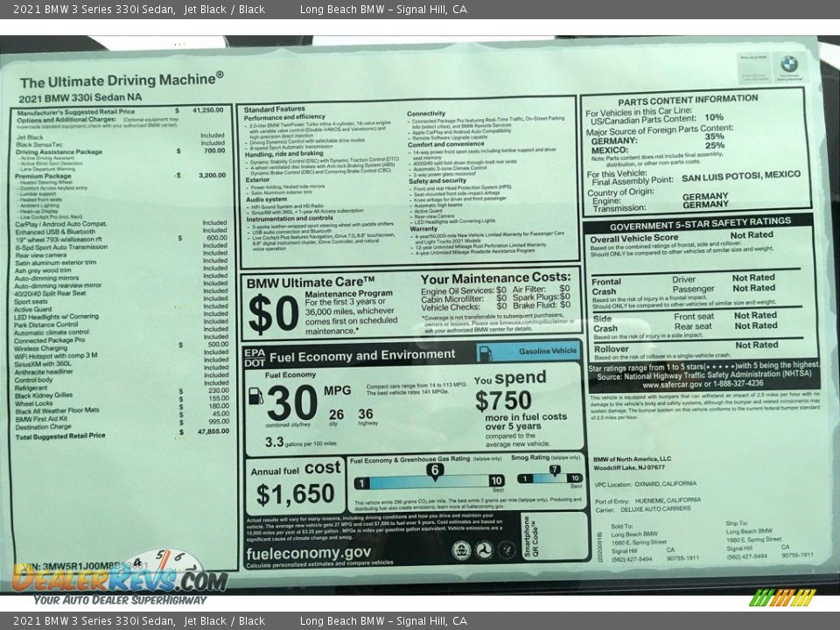Select "Your Maintenance Costs:" heading
The height and width of the screenshot is (630, 840).
[496, 278]
